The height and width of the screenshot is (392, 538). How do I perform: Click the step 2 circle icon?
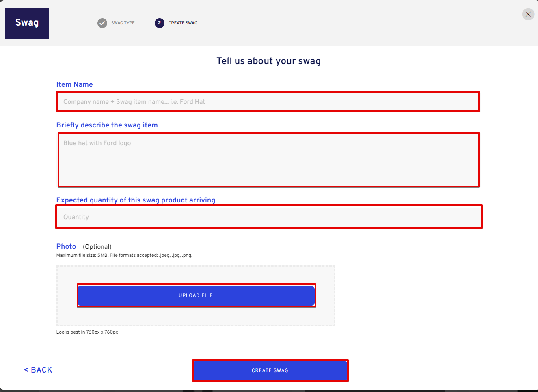click(x=160, y=23)
